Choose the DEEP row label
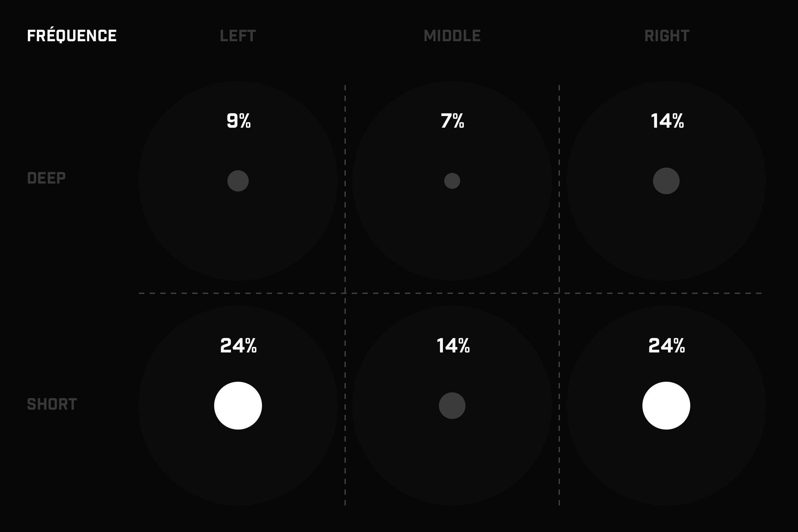The height and width of the screenshot is (532, 798). 47,178
